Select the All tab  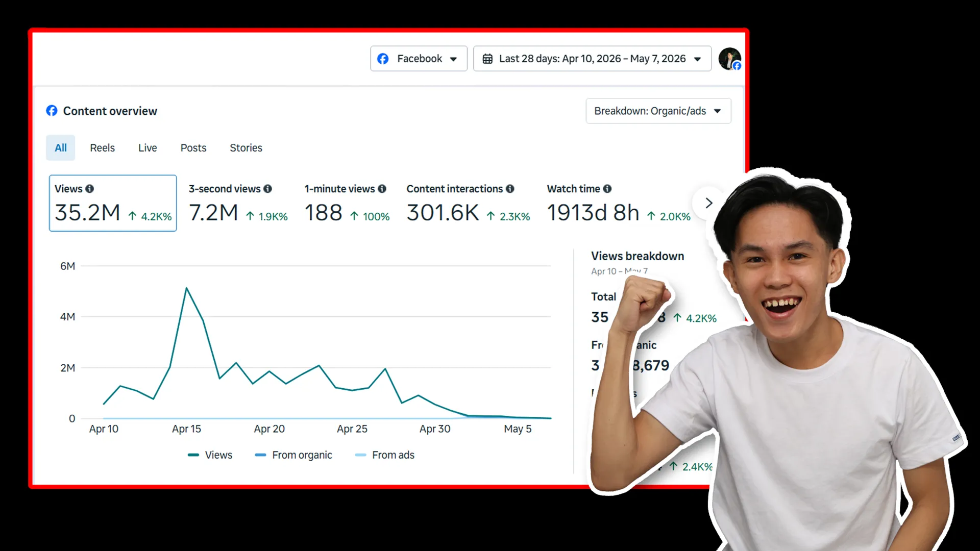click(x=61, y=148)
